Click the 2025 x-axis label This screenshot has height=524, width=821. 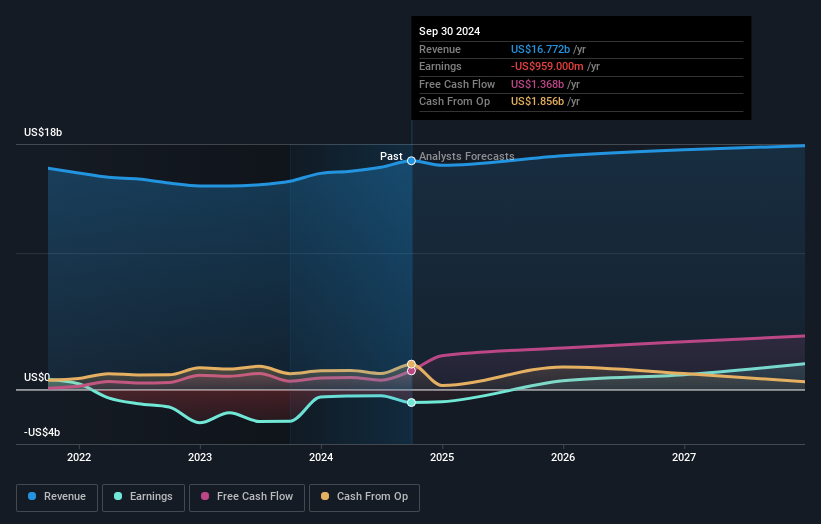pos(442,458)
